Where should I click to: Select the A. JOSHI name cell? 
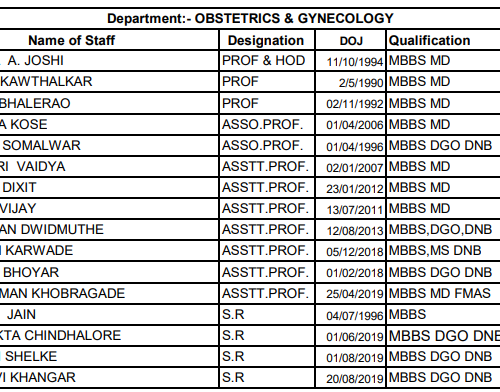[x=109, y=61]
